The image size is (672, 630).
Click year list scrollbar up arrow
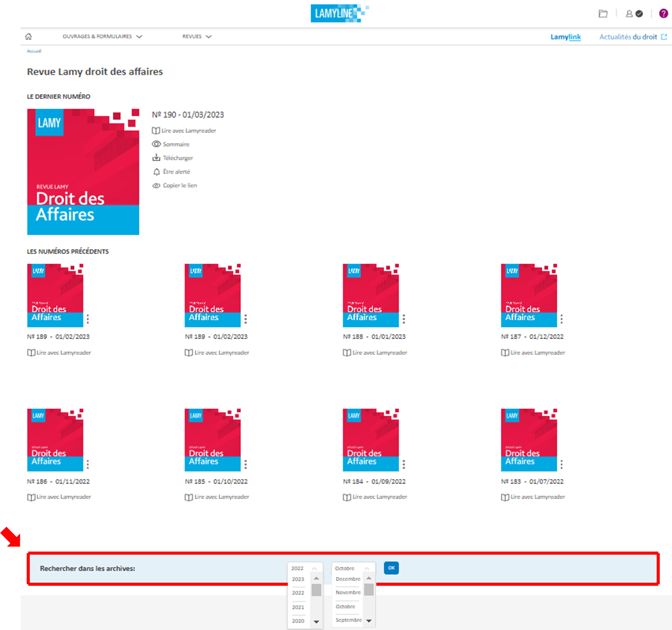click(317, 579)
